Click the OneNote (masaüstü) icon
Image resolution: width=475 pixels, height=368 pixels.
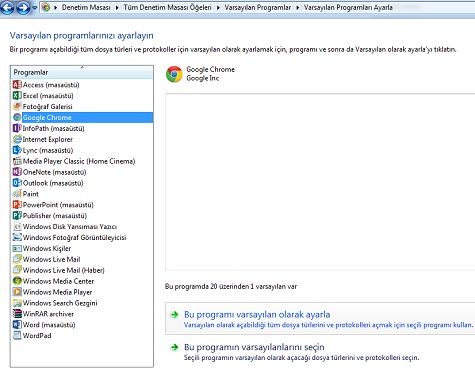(x=17, y=172)
